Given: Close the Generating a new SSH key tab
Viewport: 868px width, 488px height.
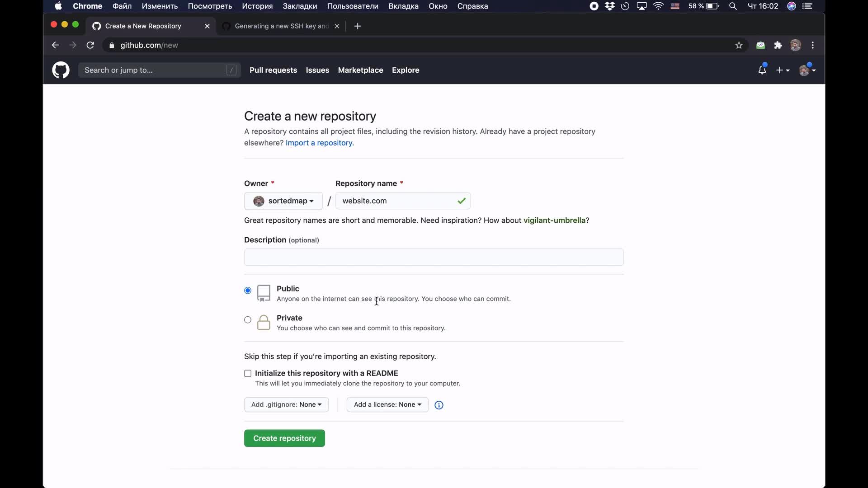Looking at the screenshot, I should tap(337, 26).
